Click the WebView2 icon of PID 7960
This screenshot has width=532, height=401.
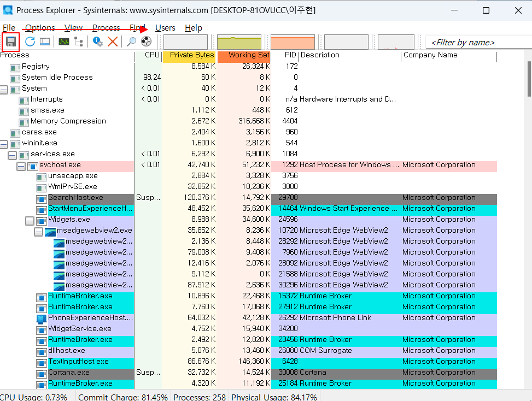click(59, 253)
